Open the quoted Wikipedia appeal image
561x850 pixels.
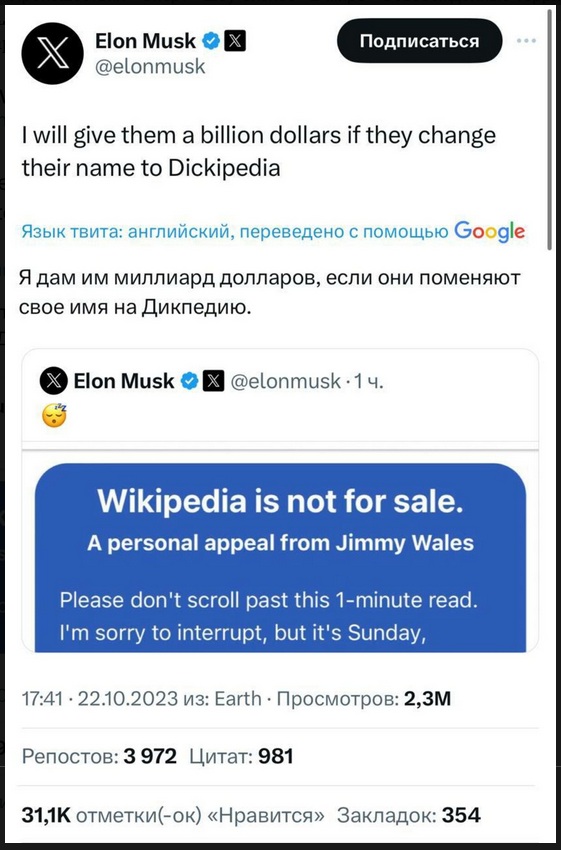(x=281, y=557)
